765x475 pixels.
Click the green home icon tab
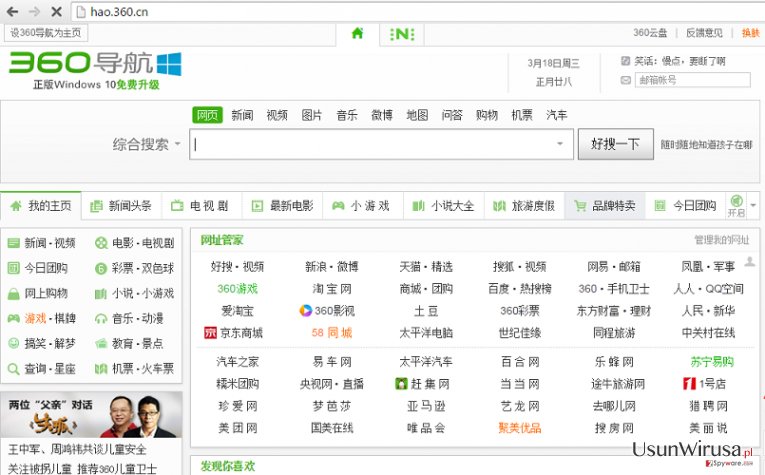pos(358,33)
